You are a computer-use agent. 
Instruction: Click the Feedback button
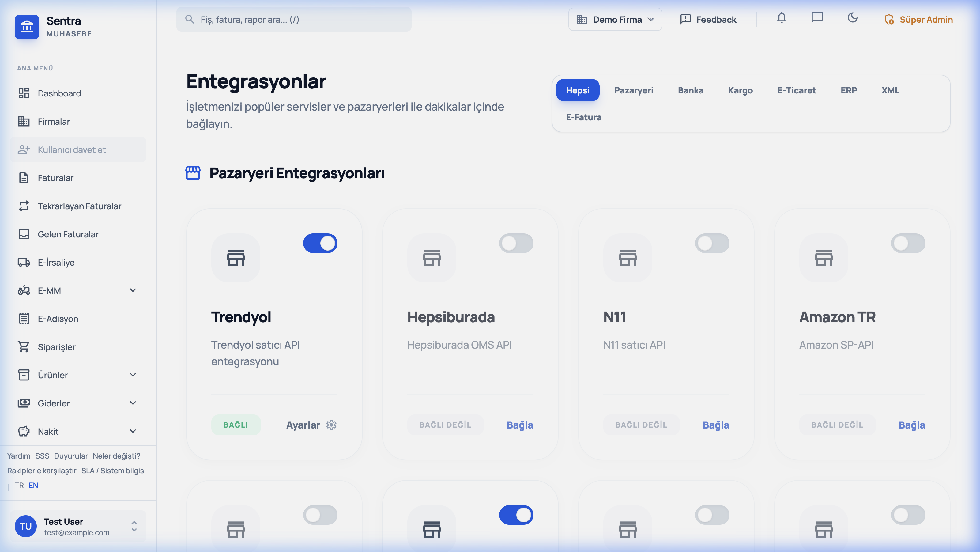[x=708, y=19]
